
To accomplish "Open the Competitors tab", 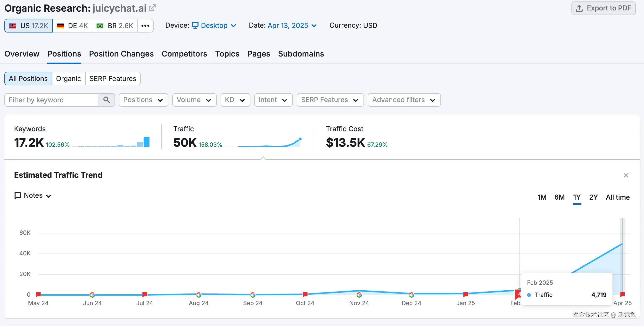I will pyautogui.click(x=184, y=54).
